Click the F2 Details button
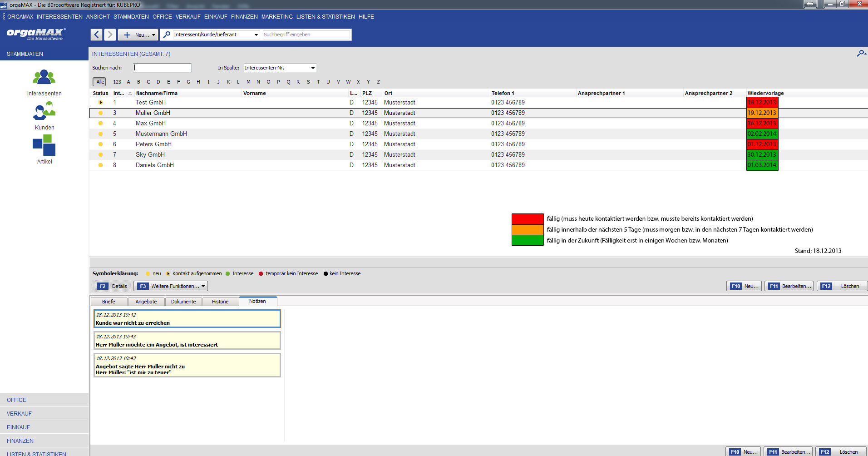The height and width of the screenshot is (456, 868). tap(112, 286)
